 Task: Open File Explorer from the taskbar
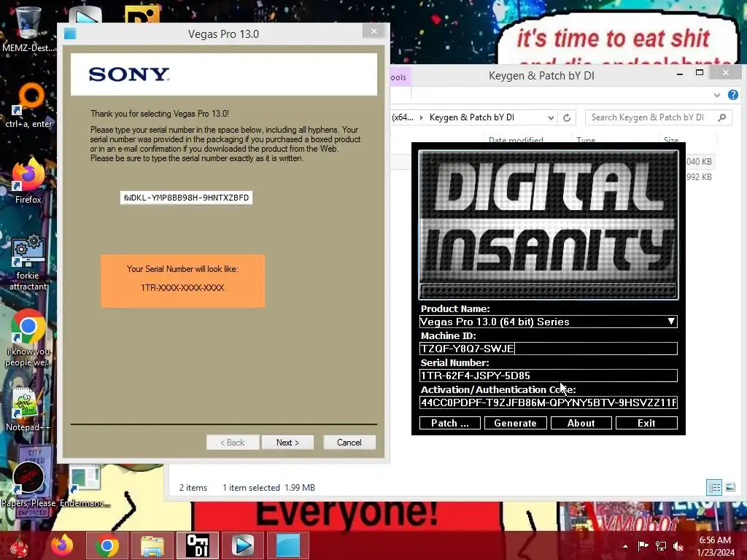point(152,545)
